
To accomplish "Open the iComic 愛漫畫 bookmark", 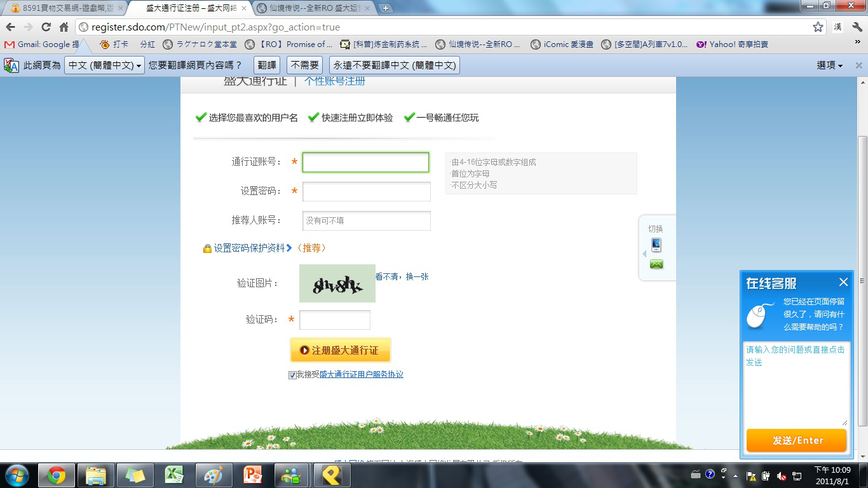I will pos(562,44).
